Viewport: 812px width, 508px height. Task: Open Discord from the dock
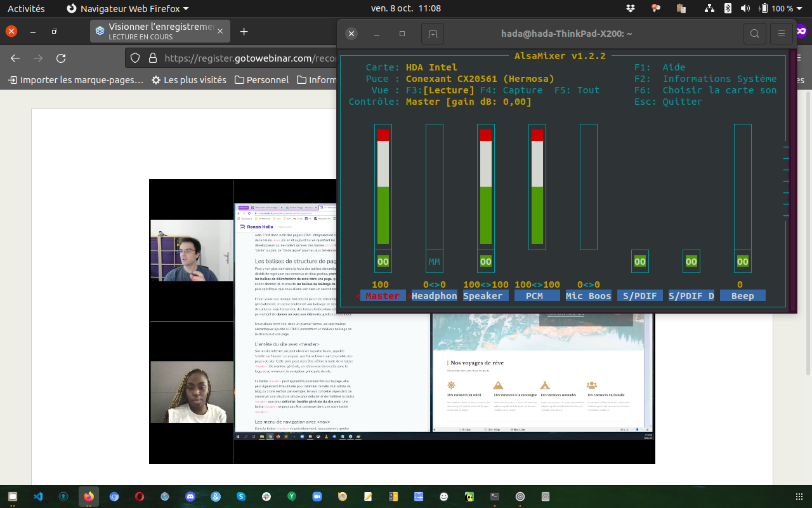190,497
